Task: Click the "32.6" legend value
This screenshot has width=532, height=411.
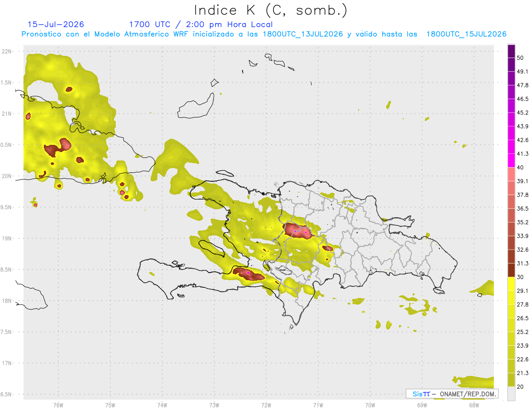Action: pos(523,250)
